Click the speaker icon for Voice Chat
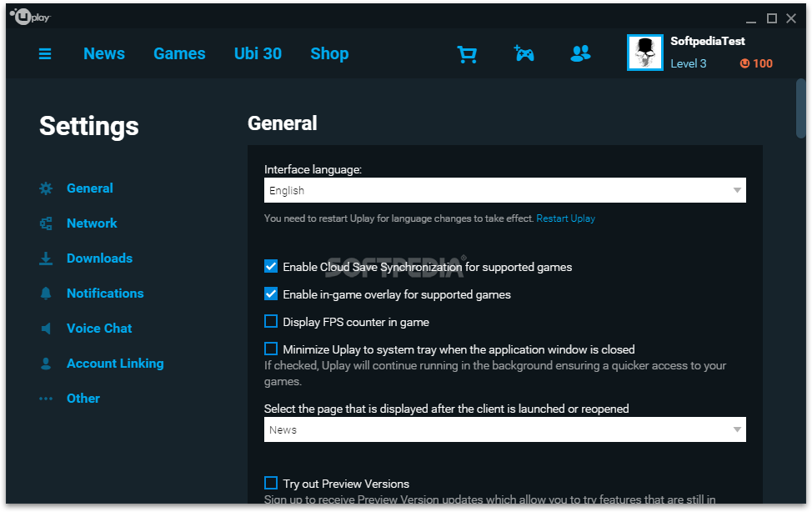This screenshot has height=512, width=812. click(46, 329)
